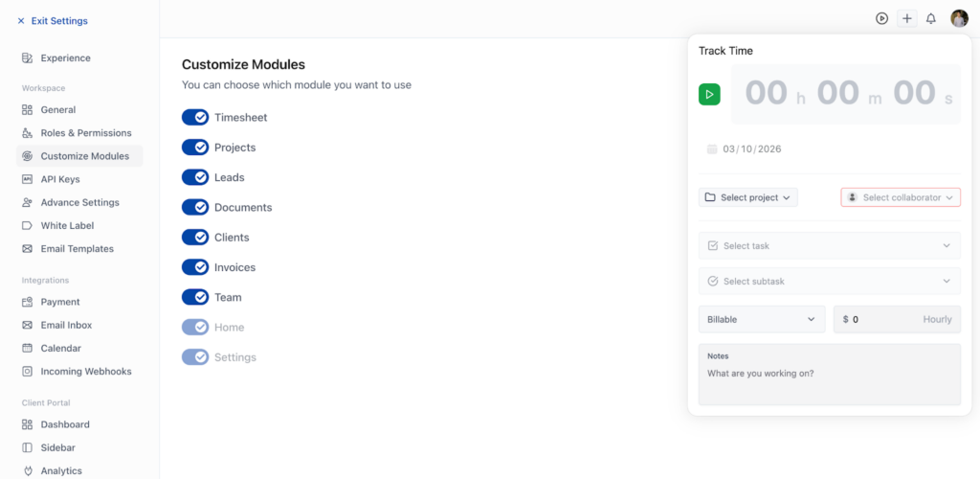
Task: Click the plus icon in top bar
Action: coord(906,18)
